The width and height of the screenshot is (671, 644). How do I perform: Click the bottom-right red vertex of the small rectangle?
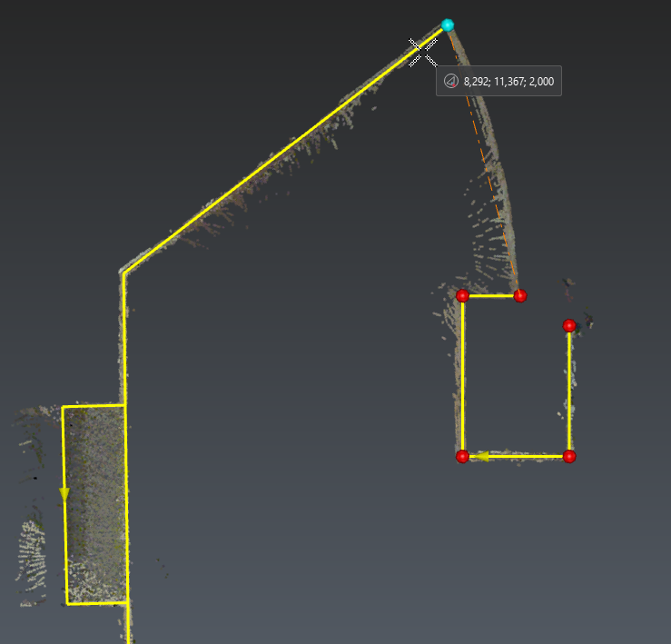tap(568, 456)
